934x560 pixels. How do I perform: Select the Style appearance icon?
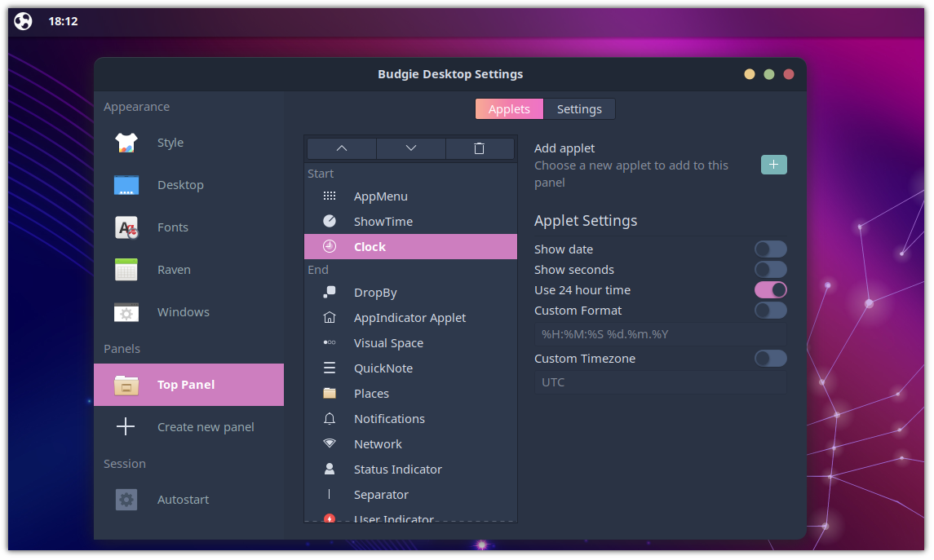pyautogui.click(x=126, y=142)
